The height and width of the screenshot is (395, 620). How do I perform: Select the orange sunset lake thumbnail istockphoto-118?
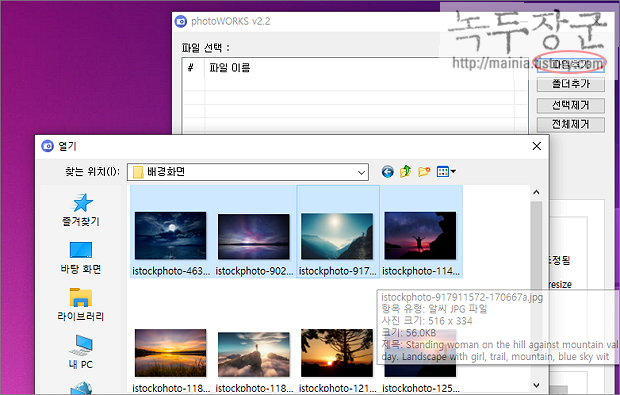[170, 353]
